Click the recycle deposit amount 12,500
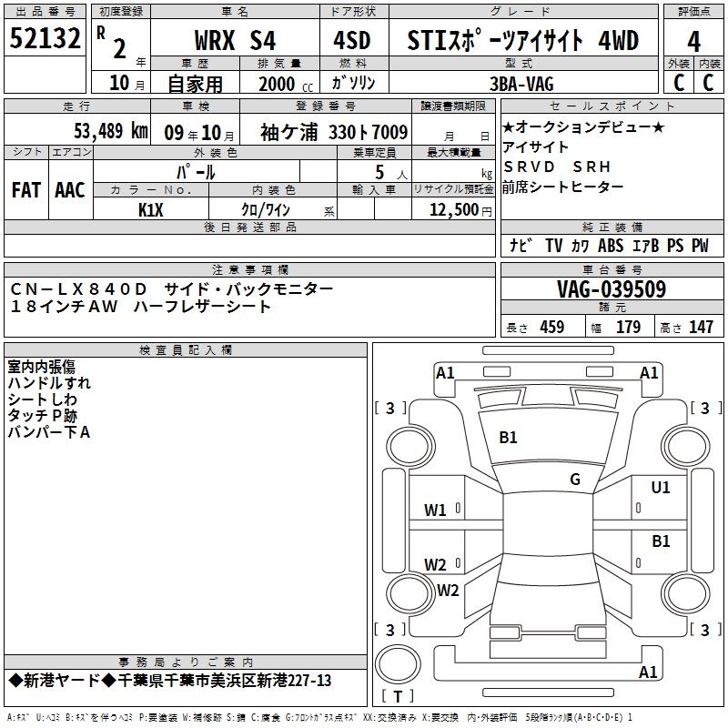728x728 pixels. 452,209
